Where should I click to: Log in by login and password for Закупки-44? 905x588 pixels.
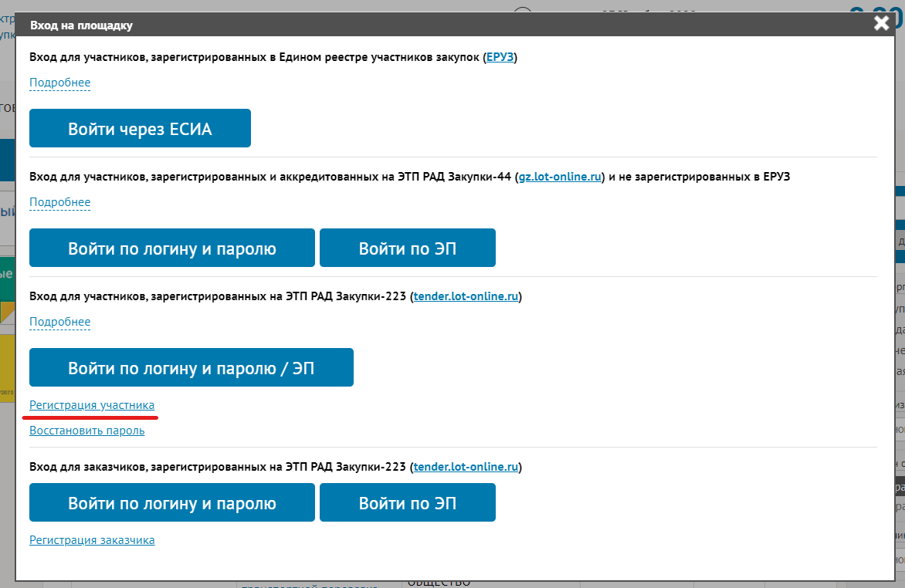172,248
